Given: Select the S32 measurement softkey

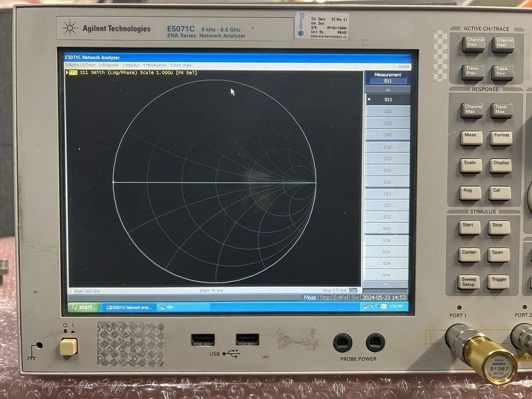Looking at the screenshot, I should coord(388,170).
